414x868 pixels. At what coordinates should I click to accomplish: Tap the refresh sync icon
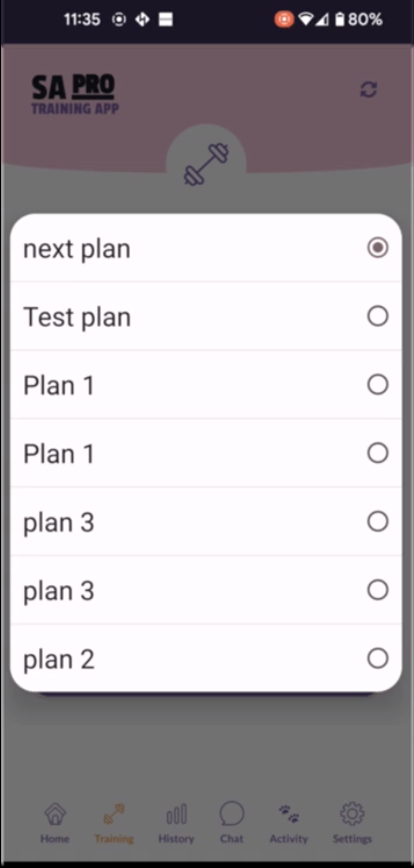(368, 89)
